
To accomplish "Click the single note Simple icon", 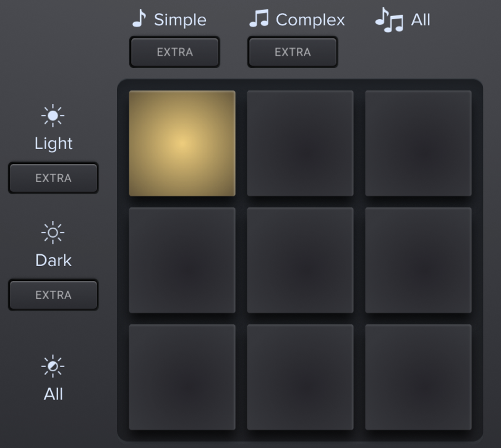I will click(x=139, y=18).
